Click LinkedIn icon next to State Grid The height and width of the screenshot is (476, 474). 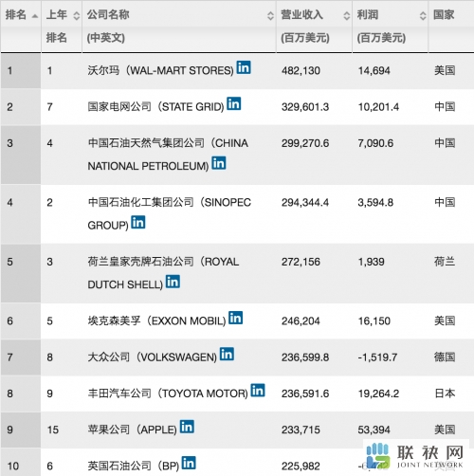pyautogui.click(x=234, y=103)
